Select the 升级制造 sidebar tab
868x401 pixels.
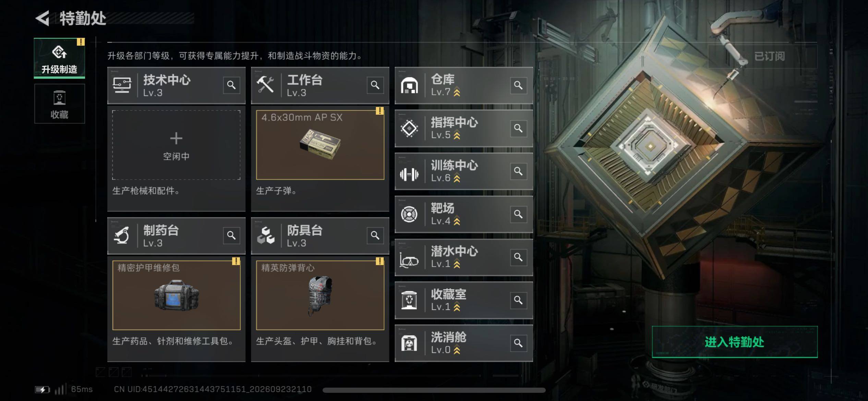coord(59,58)
